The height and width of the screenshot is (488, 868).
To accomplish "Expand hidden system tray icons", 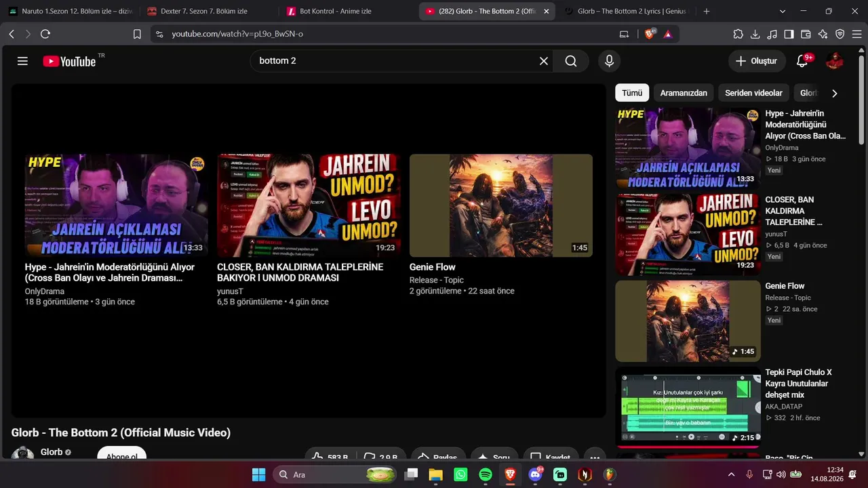I will [731, 474].
